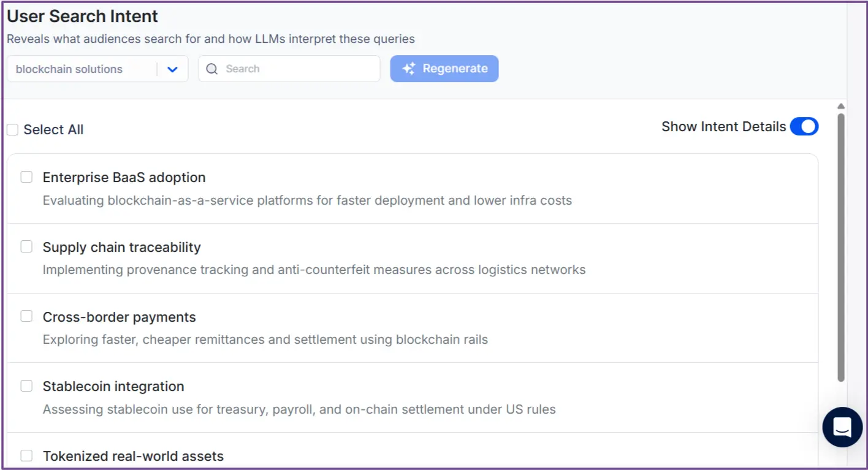Screen dimensions: 868x470
Task: Enable the Show Intent Details toggle
Action: click(804, 126)
